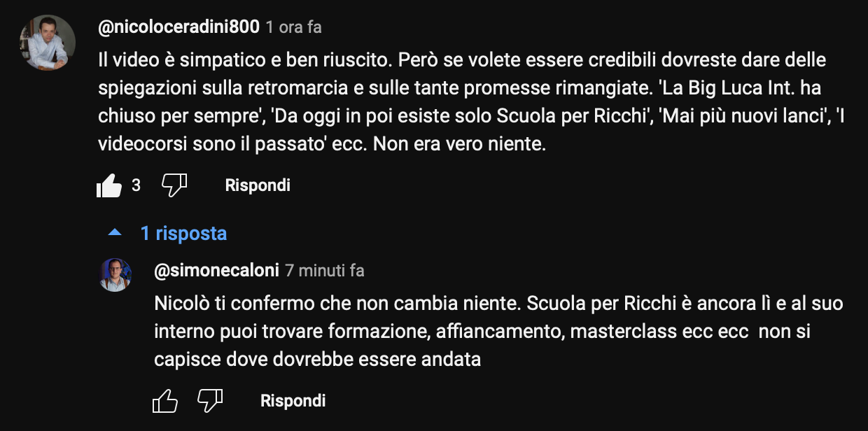Click the like count showing 3
The width and height of the screenshot is (868, 431).
pos(136,185)
